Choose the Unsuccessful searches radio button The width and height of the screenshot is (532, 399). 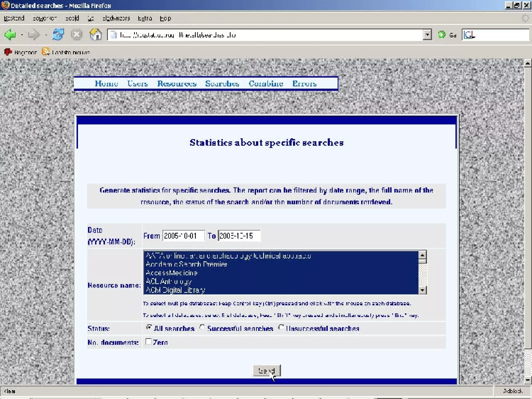click(281, 327)
